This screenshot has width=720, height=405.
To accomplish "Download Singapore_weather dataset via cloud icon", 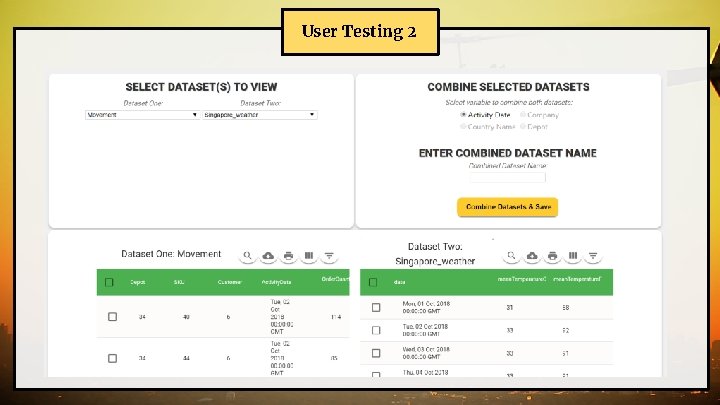I will click(x=532, y=255).
